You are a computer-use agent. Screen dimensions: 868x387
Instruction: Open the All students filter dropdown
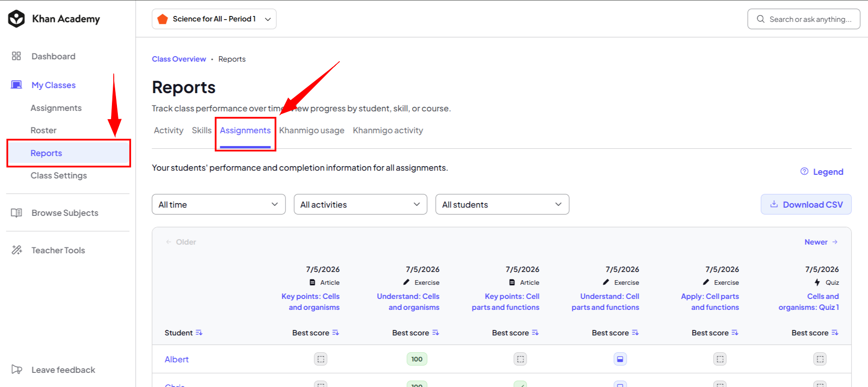tap(502, 204)
